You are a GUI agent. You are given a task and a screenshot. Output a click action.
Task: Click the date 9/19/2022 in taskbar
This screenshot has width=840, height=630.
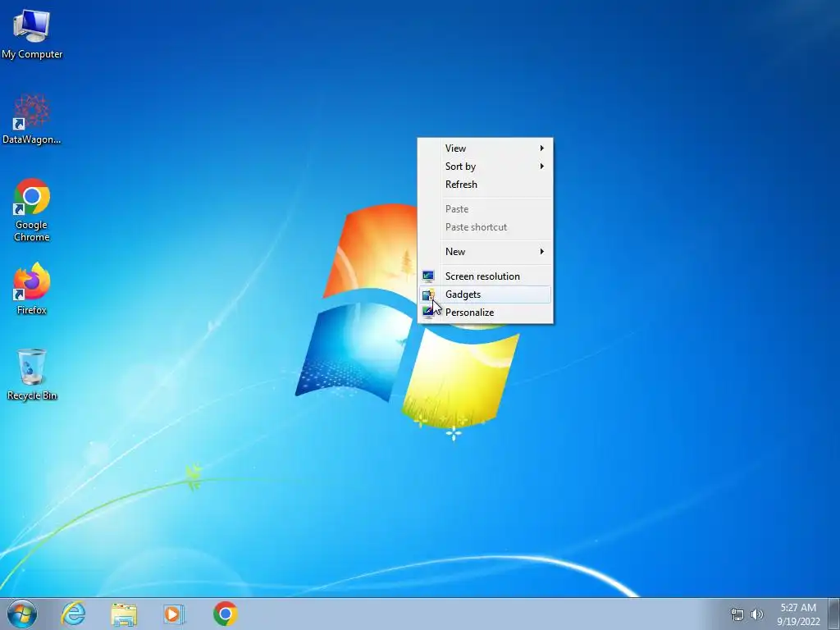(798, 622)
